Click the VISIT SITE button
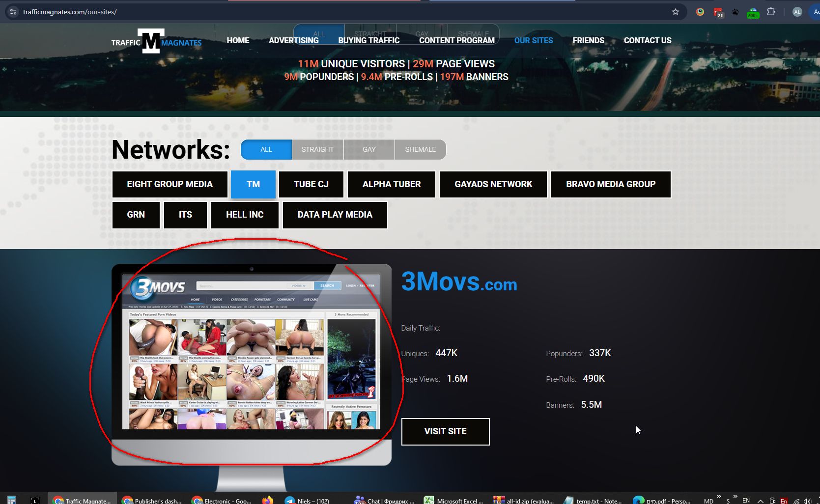 coord(446,431)
